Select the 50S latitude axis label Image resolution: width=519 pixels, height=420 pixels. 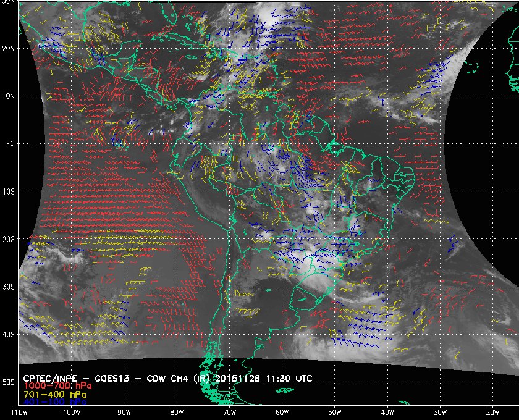click(9, 382)
